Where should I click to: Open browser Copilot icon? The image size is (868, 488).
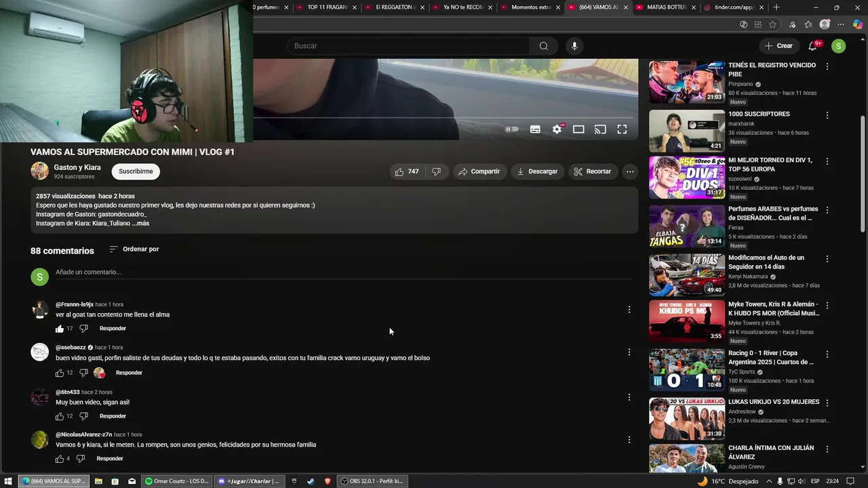[857, 24]
